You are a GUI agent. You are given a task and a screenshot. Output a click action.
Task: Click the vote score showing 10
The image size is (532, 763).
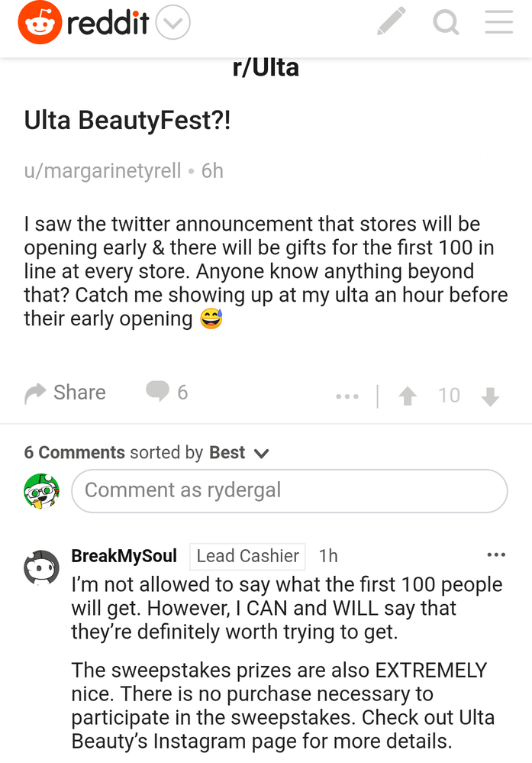pyautogui.click(x=450, y=396)
